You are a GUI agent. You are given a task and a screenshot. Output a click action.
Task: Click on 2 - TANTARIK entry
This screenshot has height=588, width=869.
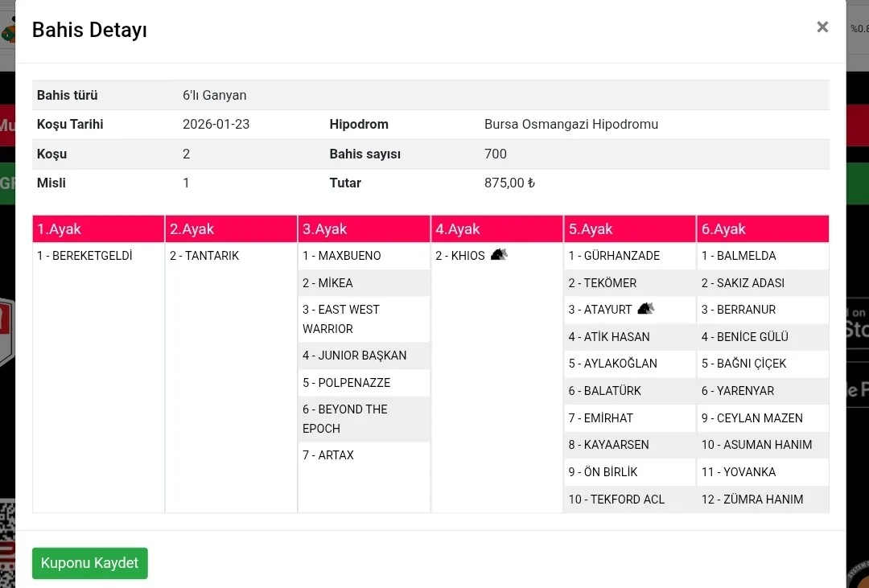point(204,256)
